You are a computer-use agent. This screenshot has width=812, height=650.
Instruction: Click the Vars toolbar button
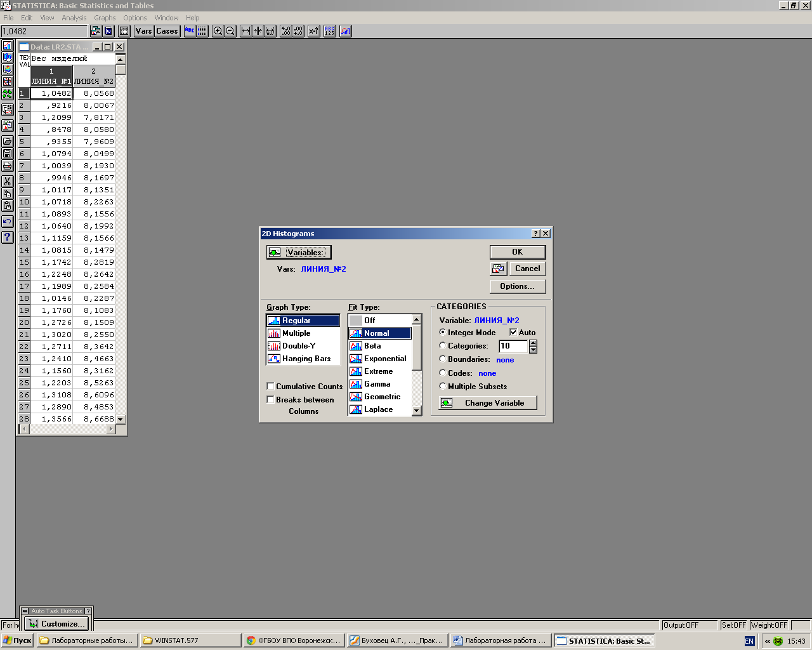pos(144,31)
